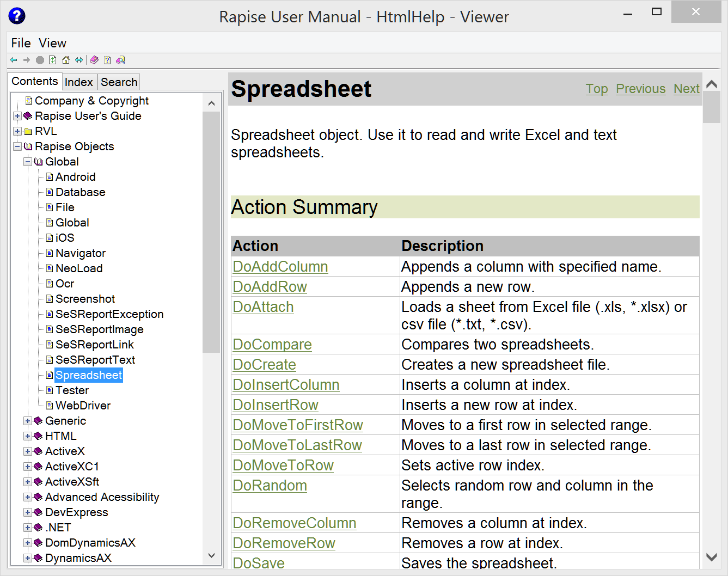Select WebDriver in the contents tree
Screen dimensions: 728x576
pos(83,406)
